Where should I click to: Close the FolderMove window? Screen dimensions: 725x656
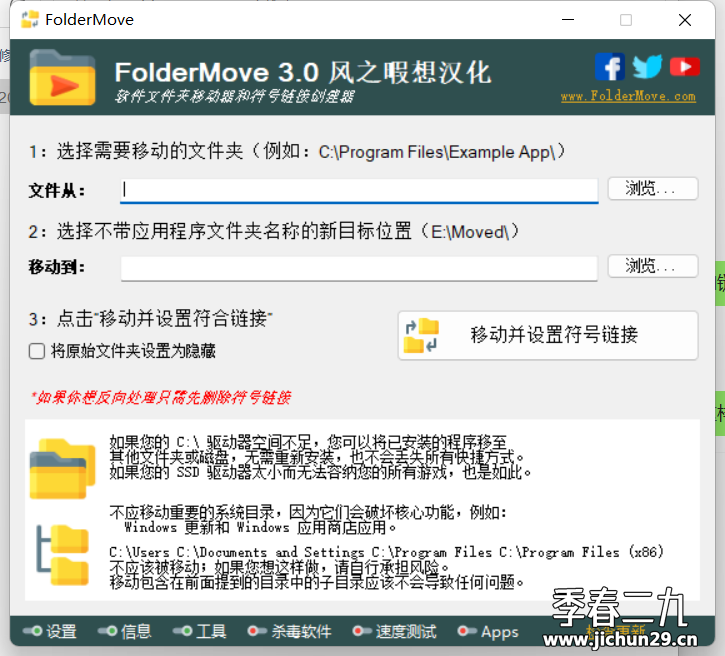point(685,20)
